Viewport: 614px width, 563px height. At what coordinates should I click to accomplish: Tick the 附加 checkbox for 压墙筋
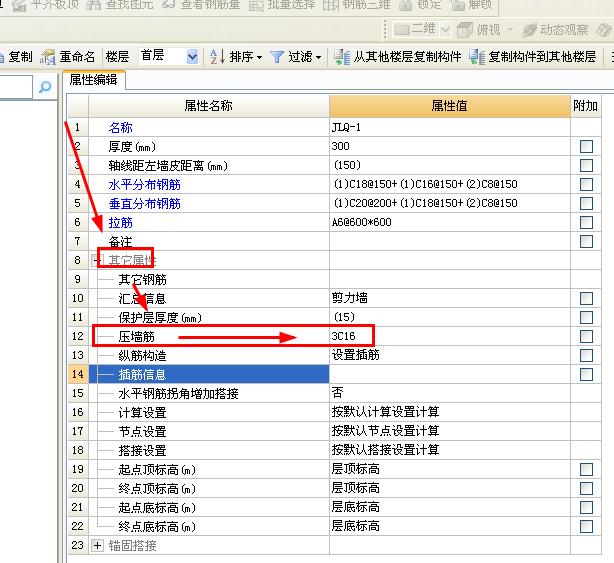pyautogui.click(x=586, y=336)
